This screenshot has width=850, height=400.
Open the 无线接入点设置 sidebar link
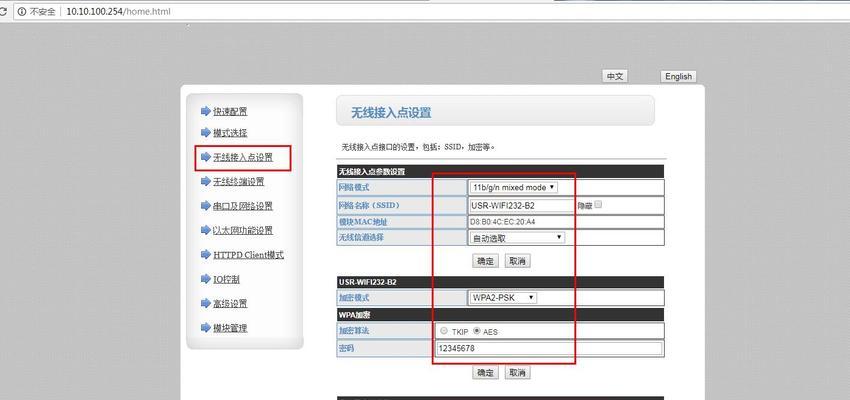(x=243, y=158)
